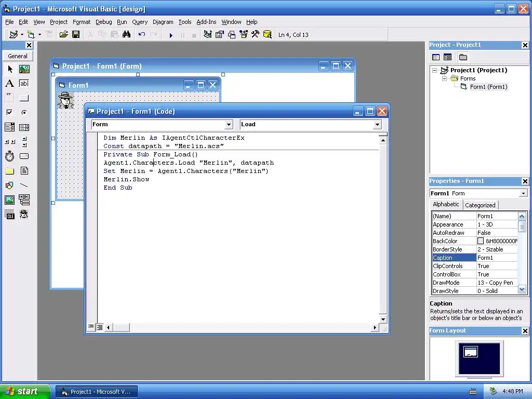Viewport: 532px width, 399px height.
Task: Open the Form1 Form properties object dropdown
Action: tap(523, 193)
